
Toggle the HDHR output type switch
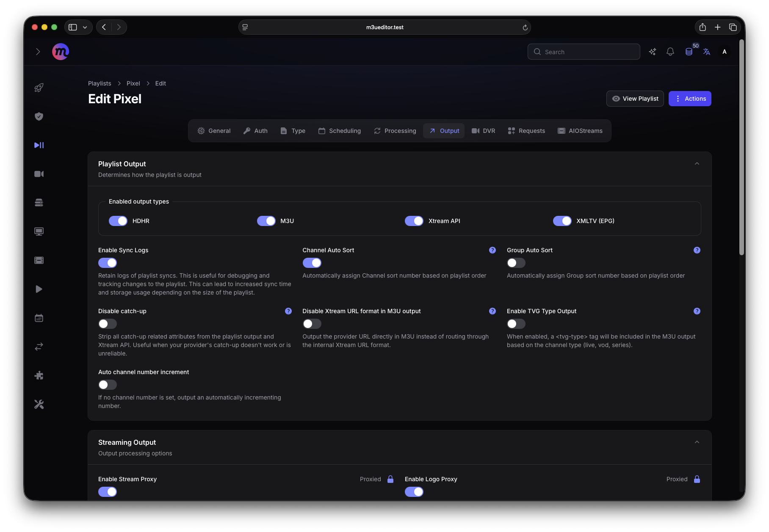(x=118, y=221)
